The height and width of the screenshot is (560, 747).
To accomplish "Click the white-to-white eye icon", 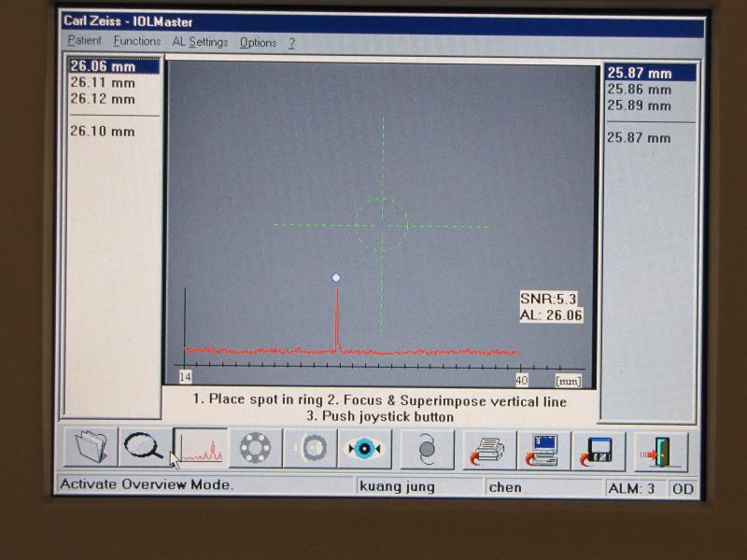I will click(364, 449).
